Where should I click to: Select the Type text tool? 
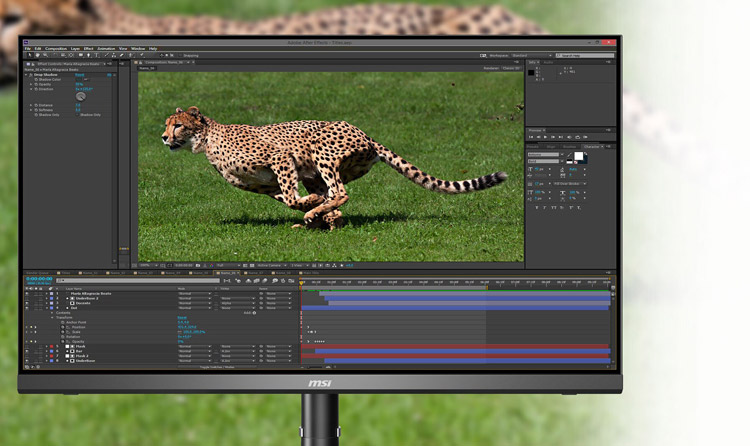coord(98,55)
